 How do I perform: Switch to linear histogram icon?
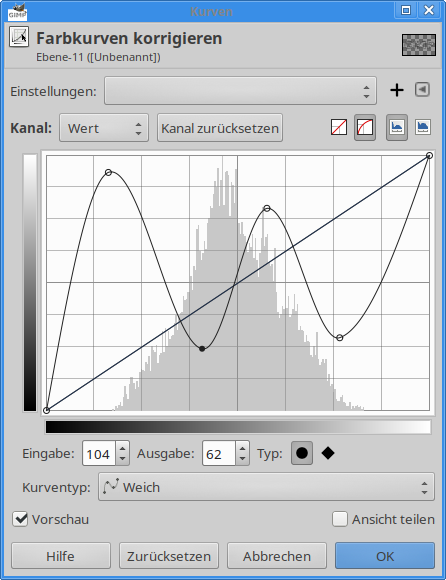[397, 128]
